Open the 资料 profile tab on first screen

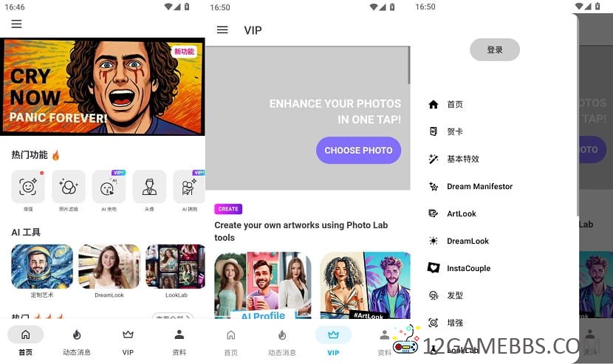point(179,342)
